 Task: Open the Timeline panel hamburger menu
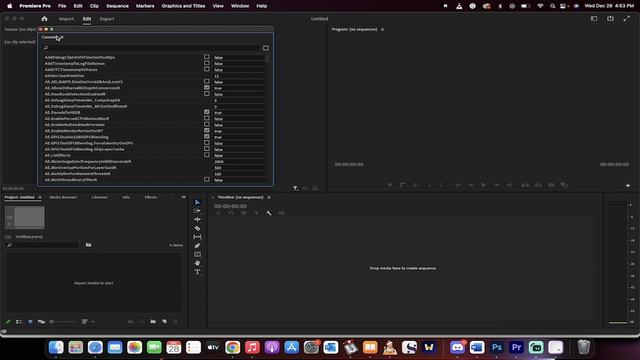[x=269, y=197]
